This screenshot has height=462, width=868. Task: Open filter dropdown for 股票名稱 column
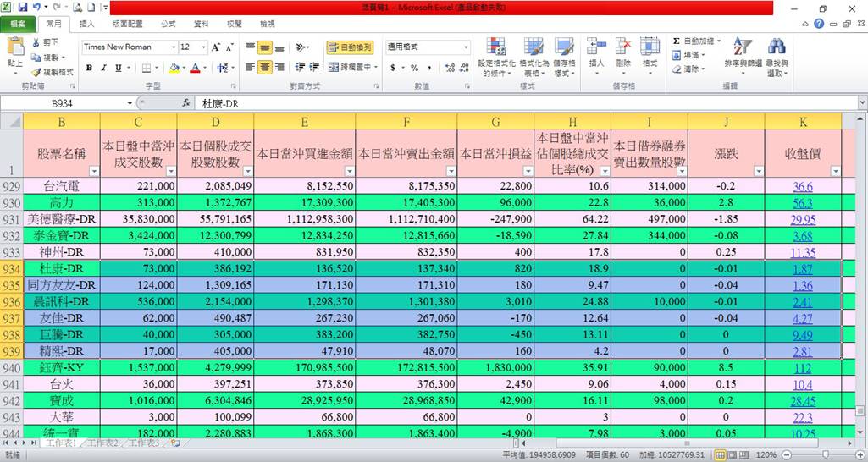[93, 171]
